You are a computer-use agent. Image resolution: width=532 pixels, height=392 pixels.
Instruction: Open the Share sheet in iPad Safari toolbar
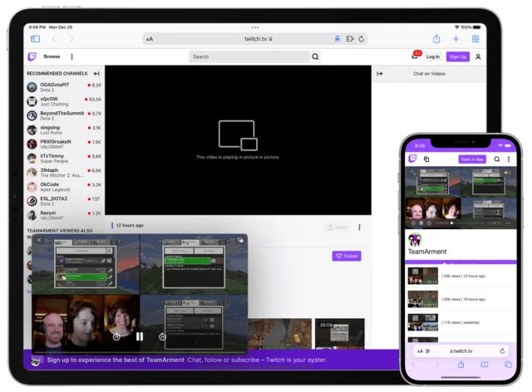coord(436,39)
